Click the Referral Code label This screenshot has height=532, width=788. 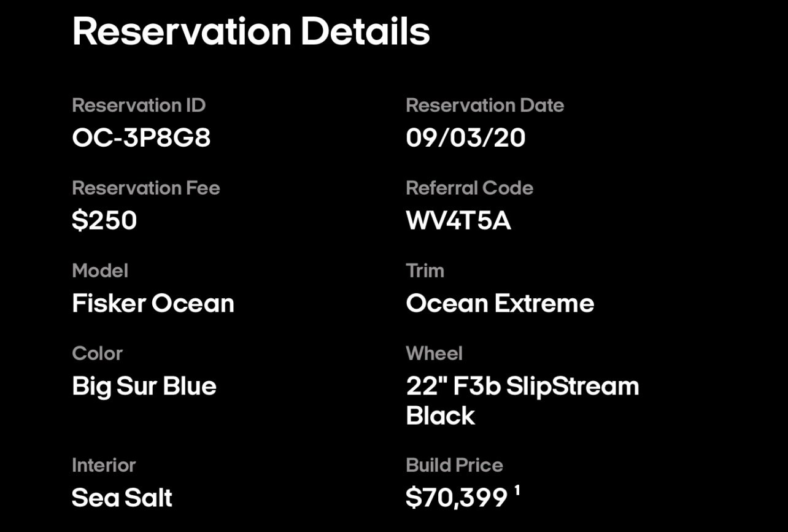tap(469, 188)
